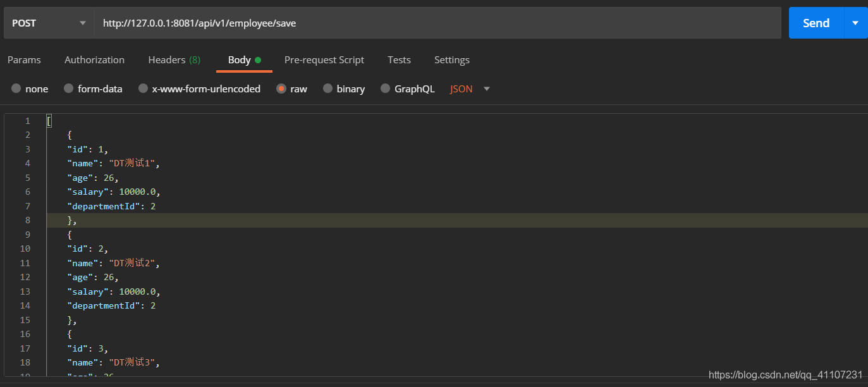Choose GraphQL body type

tap(385, 89)
